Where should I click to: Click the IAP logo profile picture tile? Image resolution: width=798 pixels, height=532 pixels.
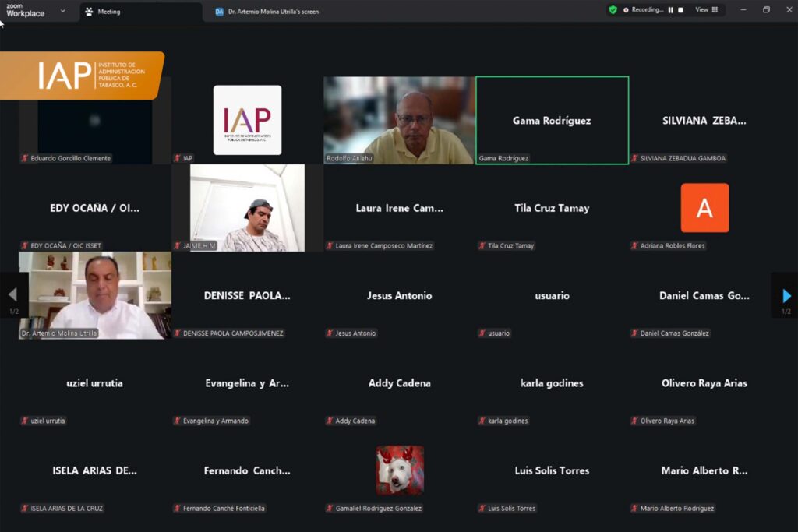tap(247, 120)
